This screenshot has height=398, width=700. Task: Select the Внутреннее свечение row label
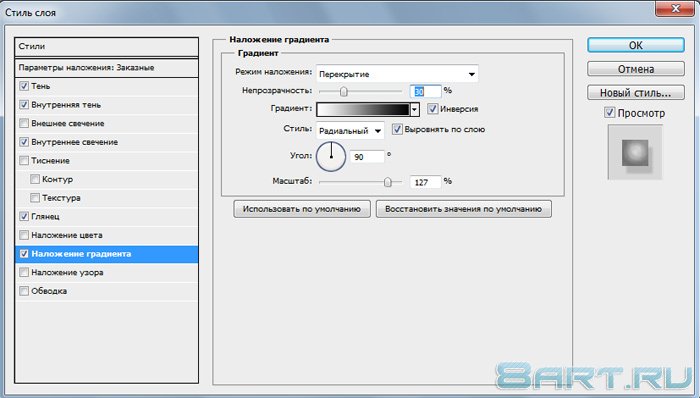(x=75, y=142)
